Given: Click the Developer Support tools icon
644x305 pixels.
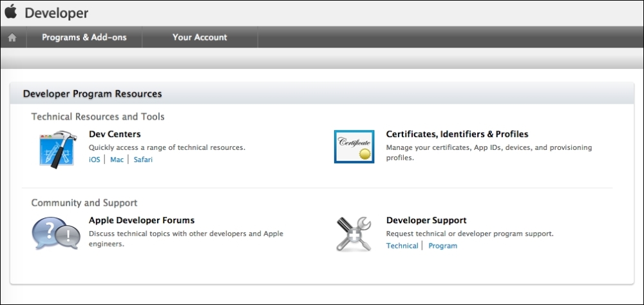Looking at the screenshot, I should click(354, 234).
